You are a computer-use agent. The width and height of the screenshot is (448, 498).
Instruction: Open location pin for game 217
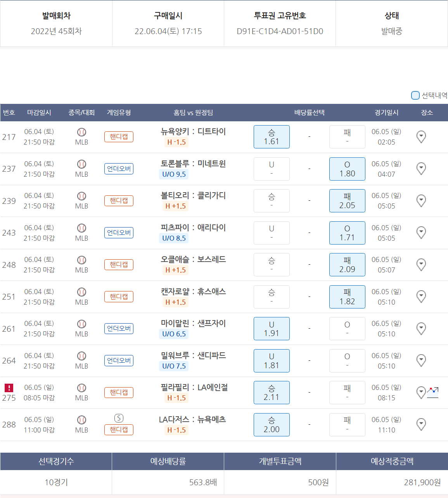pyautogui.click(x=421, y=137)
